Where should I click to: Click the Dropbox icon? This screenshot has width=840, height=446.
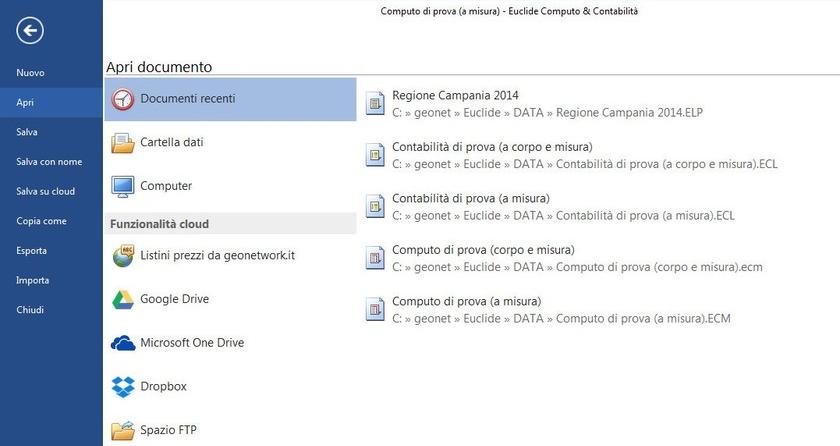point(123,386)
